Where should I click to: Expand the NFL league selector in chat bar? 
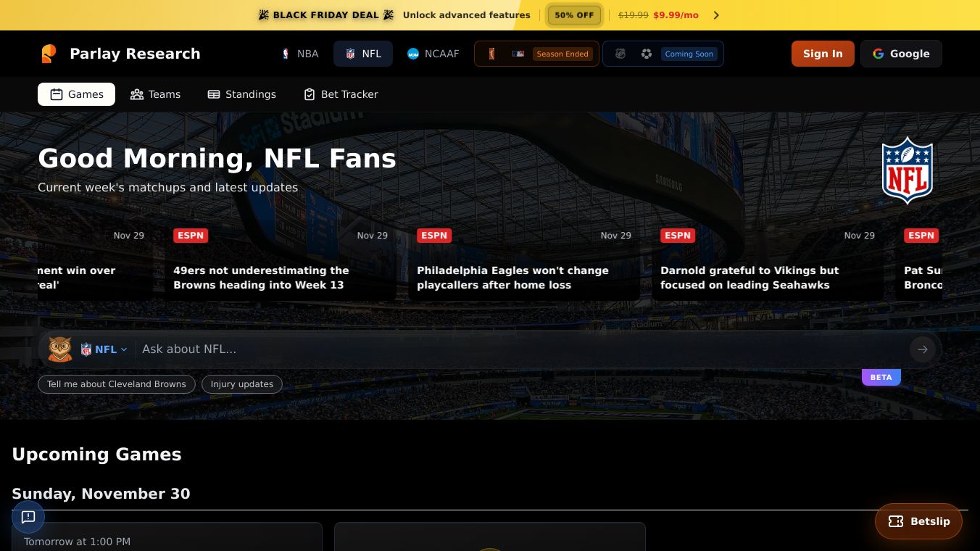click(x=104, y=349)
